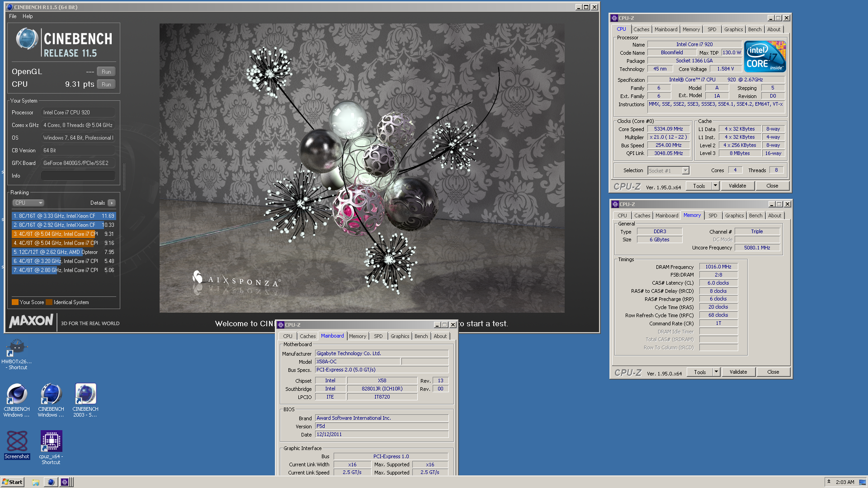Click Core Speed value 5334.09 MHz

pyautogui.click(x=669, y=129)
